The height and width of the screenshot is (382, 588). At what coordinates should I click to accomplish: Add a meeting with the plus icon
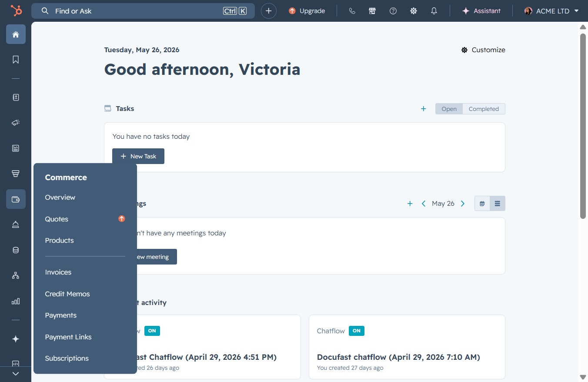(x=410, y=204)
